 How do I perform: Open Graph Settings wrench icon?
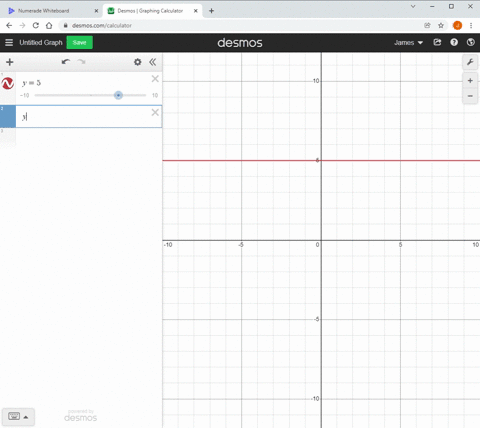click(470, 62)
